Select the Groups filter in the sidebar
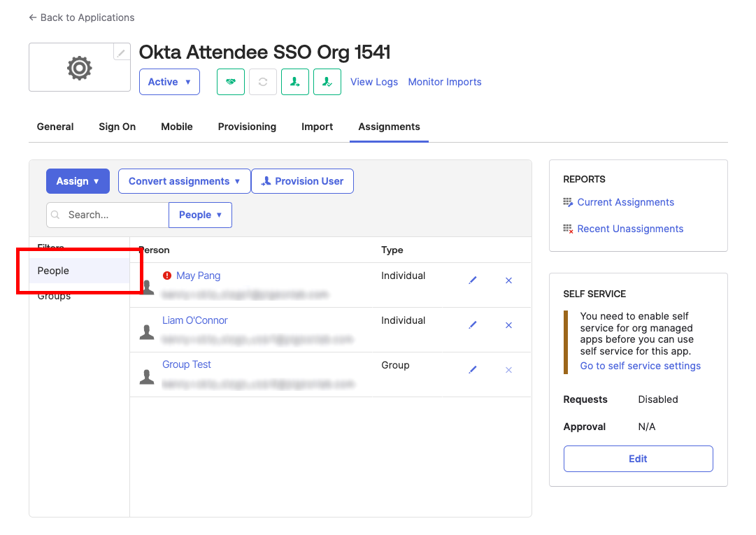The width and height of the screenshot is (756, 535). point(54,296)
